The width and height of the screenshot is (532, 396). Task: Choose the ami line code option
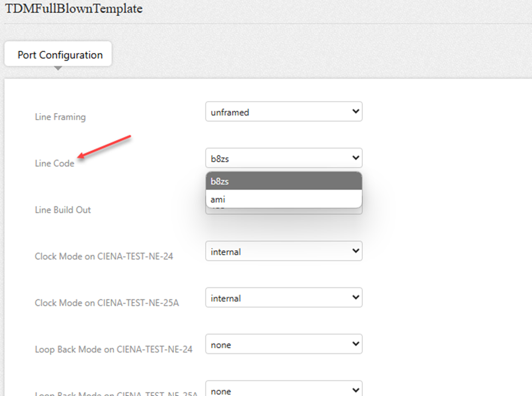point(284,199)
